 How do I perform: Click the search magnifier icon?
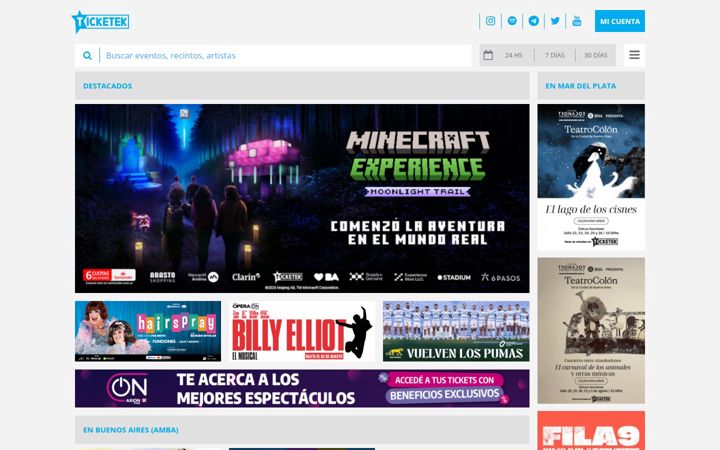(x=87, y=56)
